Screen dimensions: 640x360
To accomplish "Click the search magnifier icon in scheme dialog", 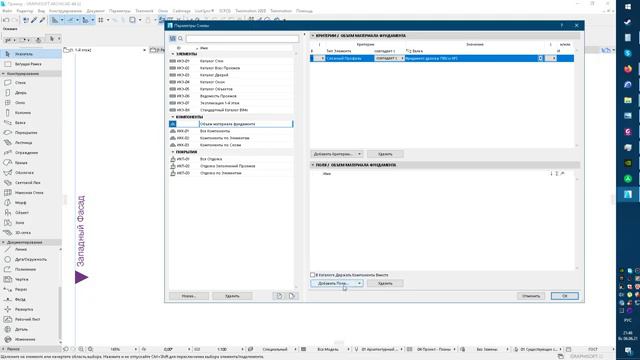I will tap(180, 38).
